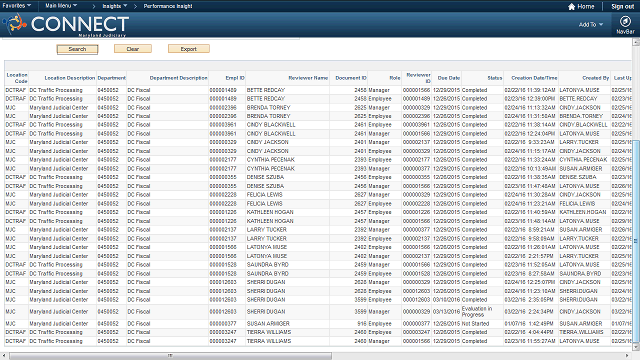640x360 pixels.
Task: Sort by Reviewer Name column header
Action: tap(308, 78)
